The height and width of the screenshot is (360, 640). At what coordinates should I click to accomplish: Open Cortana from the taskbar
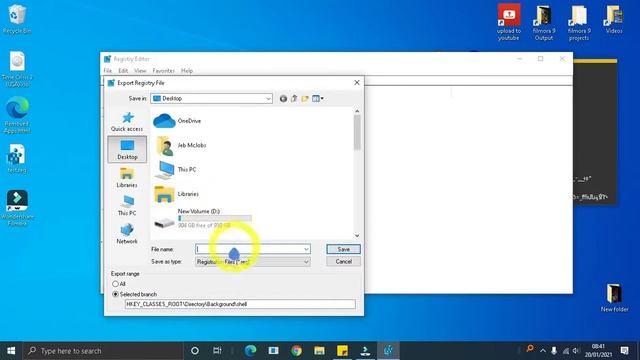(195, 351)
